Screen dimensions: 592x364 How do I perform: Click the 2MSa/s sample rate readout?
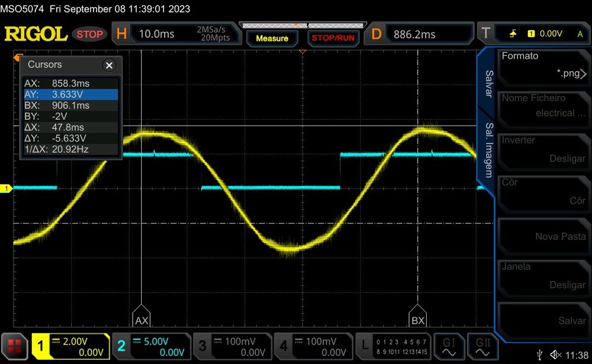point(211,30)
